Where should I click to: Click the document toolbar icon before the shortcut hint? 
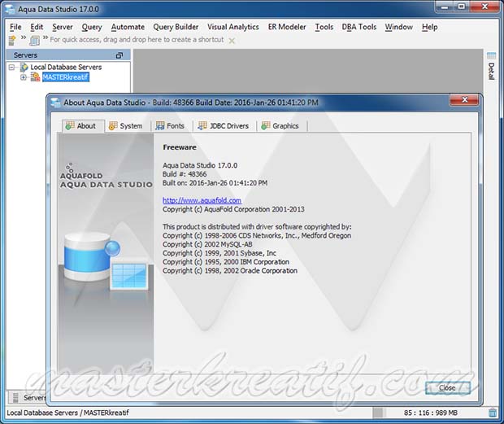34,40
